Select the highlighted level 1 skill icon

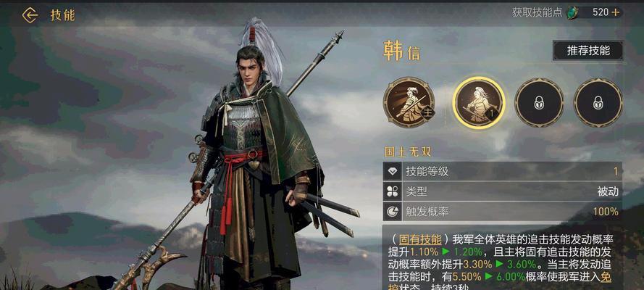pyautogui.click(x=479, y=103)
